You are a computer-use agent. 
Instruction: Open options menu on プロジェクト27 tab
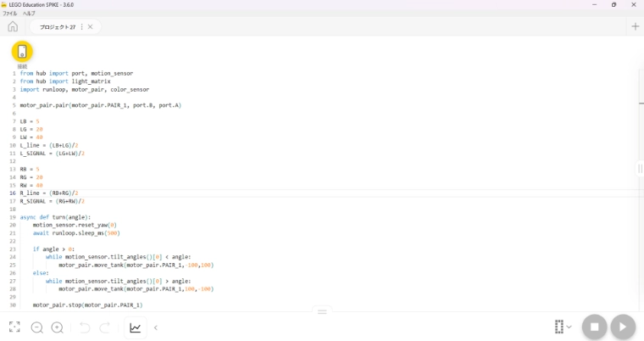(81, 27)
